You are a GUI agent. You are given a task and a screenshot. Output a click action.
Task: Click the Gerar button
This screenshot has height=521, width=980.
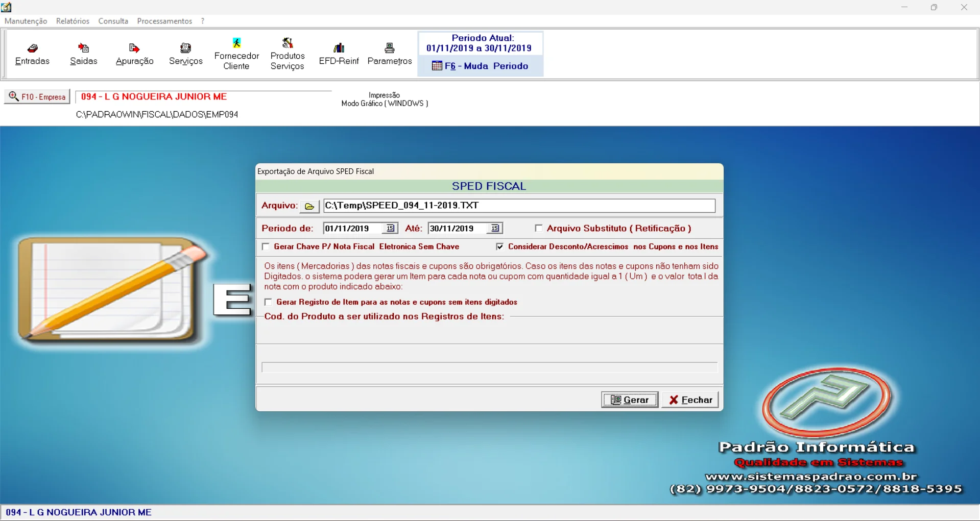click(630, 400)
